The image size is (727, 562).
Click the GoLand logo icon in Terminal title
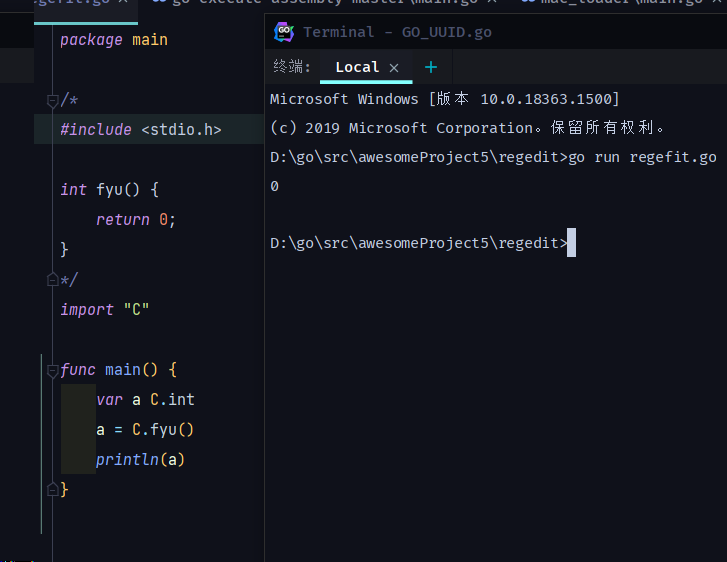[284, 32]
